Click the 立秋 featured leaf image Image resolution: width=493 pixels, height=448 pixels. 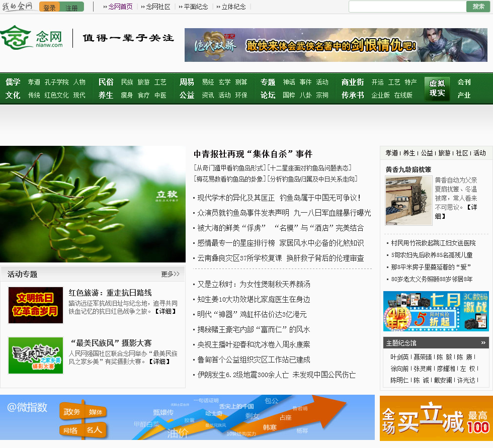point(93,204)
